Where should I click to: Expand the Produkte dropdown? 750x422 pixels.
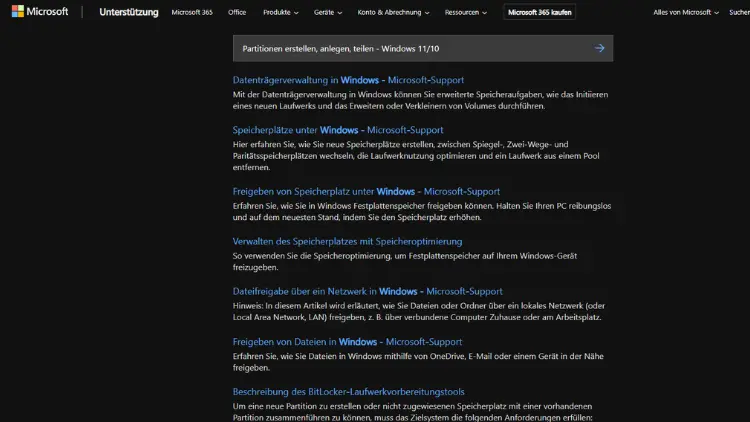point(281,12)
